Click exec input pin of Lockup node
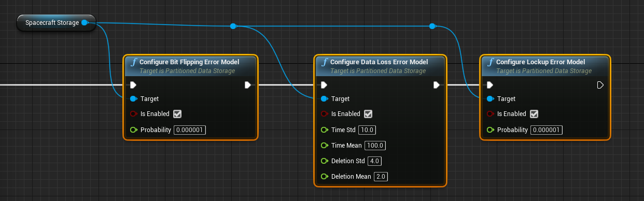The image size is (644, 201). (x=490, y=85)
